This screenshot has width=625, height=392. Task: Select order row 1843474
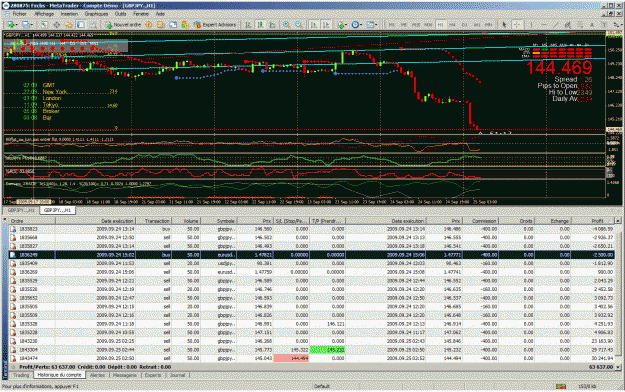tap(311, 358)
